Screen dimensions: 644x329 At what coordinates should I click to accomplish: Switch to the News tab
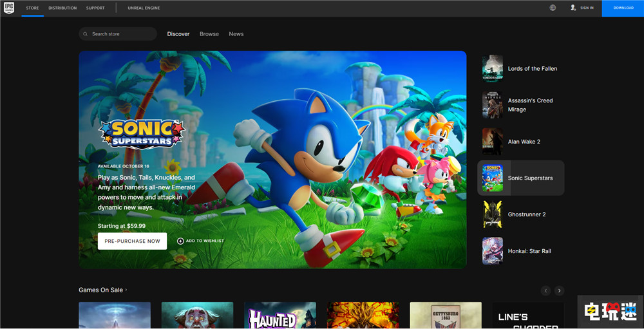pos(236,34)
